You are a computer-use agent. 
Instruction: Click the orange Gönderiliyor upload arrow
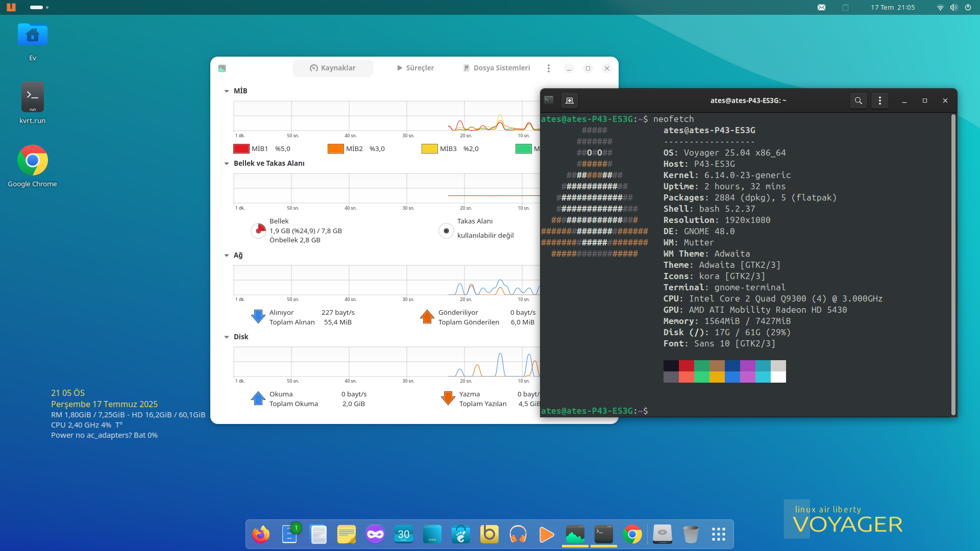tap(427, 317)
